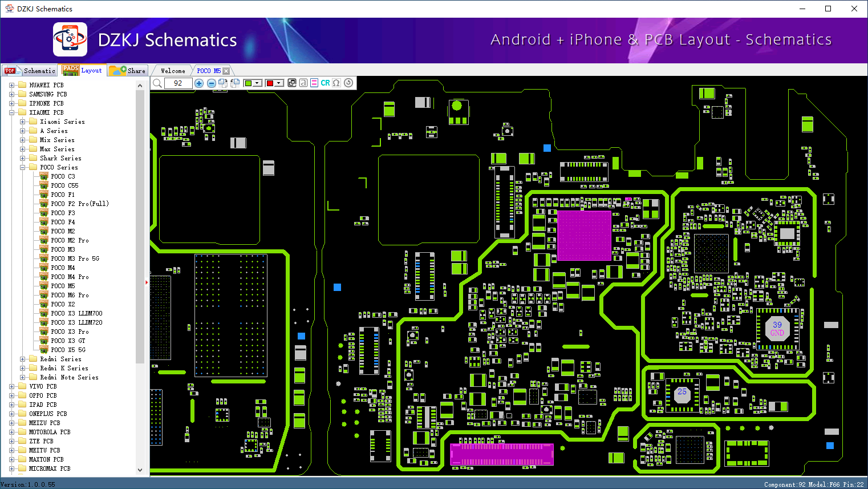Screen dimensions: 868x489
Task: Click the PADS icon beside POCO M4
Action: pyautogui.click(x=44, y=267)
